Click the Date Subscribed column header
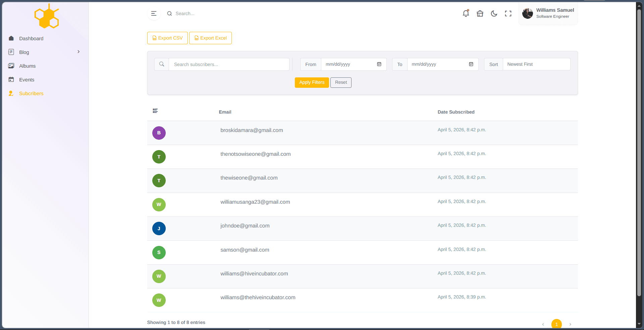This screenshot has height=330, width=644. [456, 112]
